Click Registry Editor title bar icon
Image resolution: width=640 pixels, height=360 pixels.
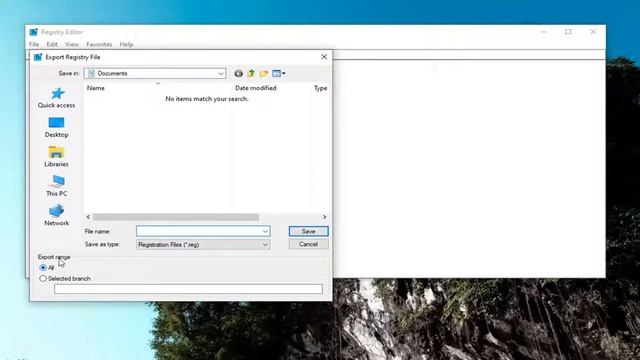pyautogui.click(x=33, y=32)
